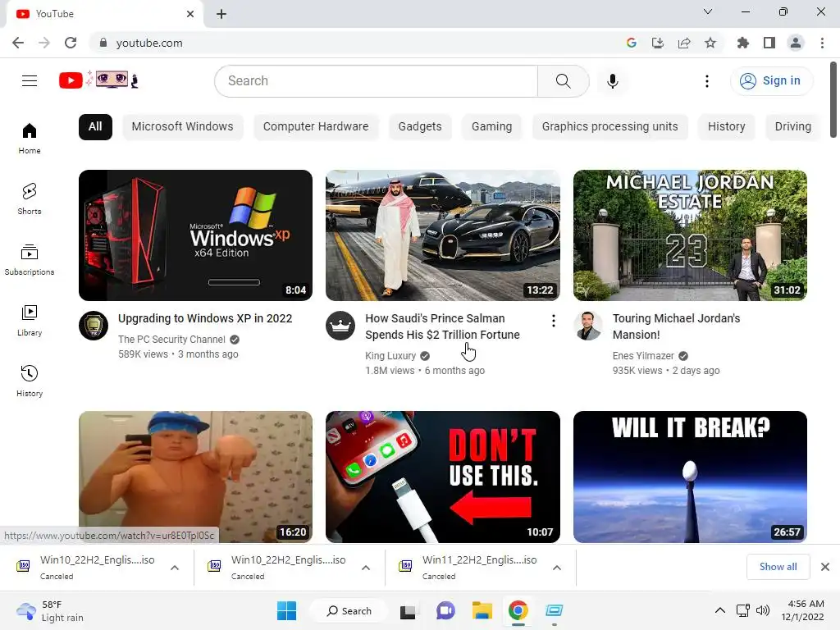Open the Michael Jordan Estate thumbnail
The width and height of the screenshot is (840, 630).
(690, 235)
